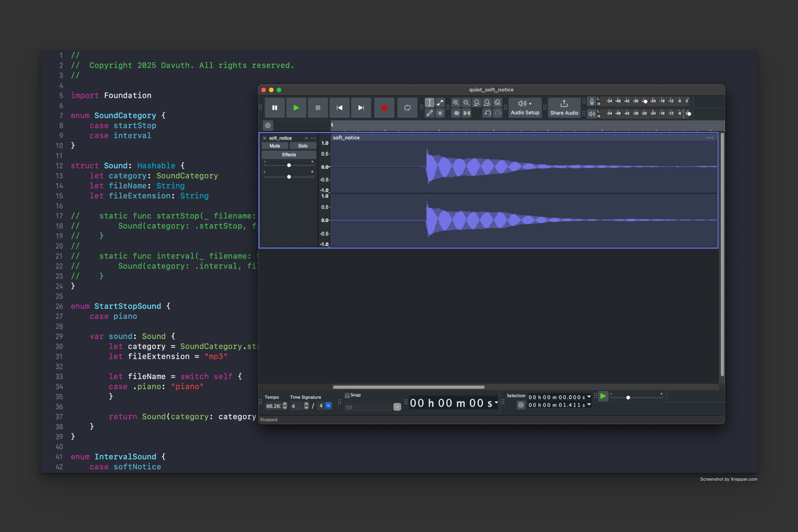Click time signature numerator stepper
The image size is (798, 532).
click(x=306, y=406)
